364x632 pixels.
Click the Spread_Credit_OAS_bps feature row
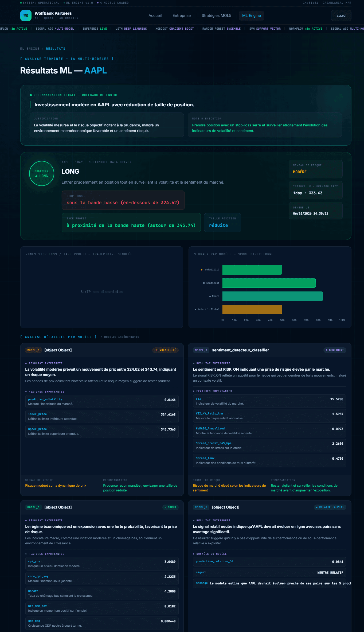270,445
